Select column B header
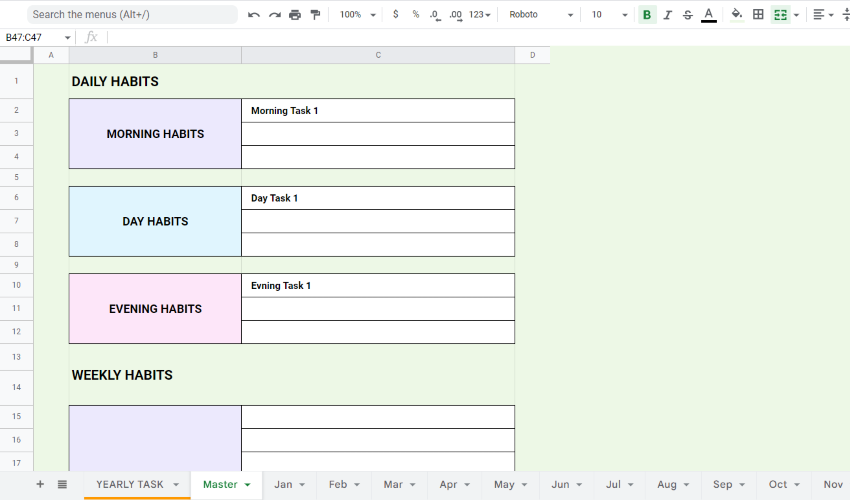This screenshot has height=500, width=850. 155,55
